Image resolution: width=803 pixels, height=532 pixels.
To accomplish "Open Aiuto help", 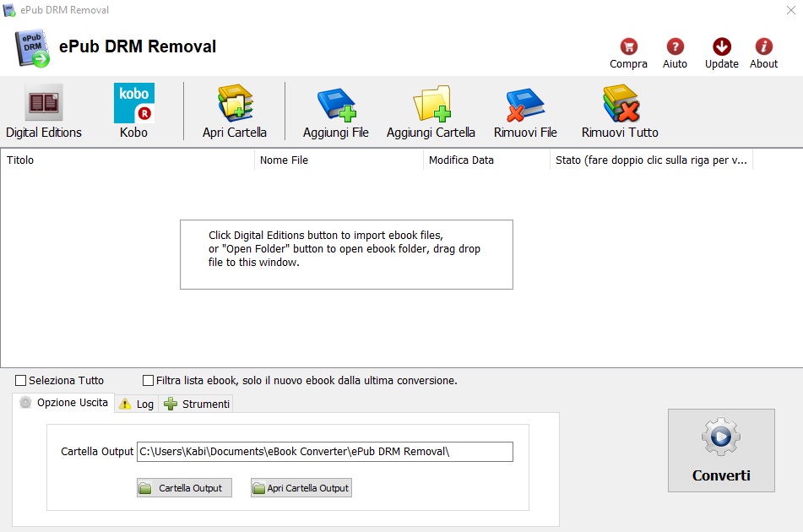I will click(675, 53).
